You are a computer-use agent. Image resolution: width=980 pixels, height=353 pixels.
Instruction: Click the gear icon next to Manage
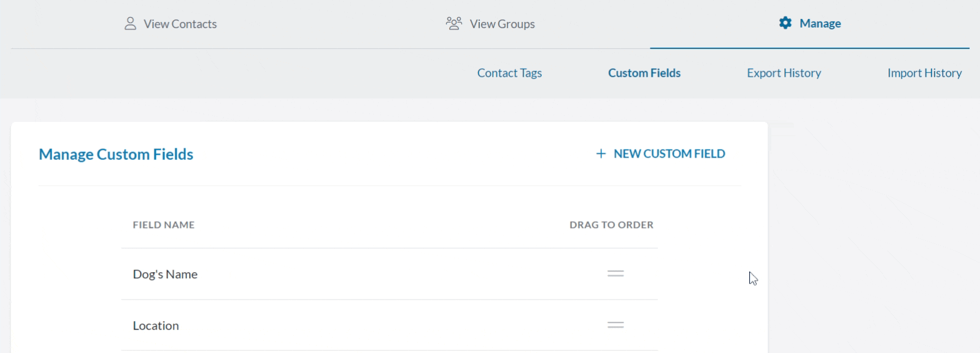point(785,23)
